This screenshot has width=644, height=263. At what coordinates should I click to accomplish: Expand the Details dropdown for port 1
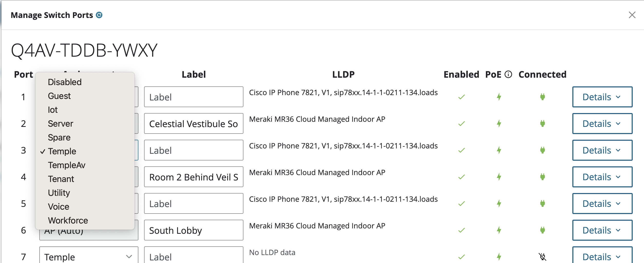(602, 97)
